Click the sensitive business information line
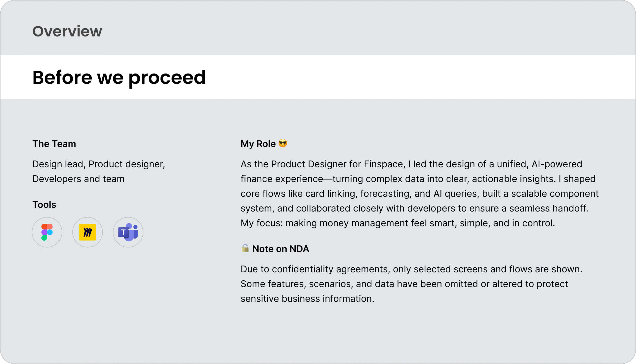Image resolution: width=636 pixels, height=364 pixels. click(307, 299)
